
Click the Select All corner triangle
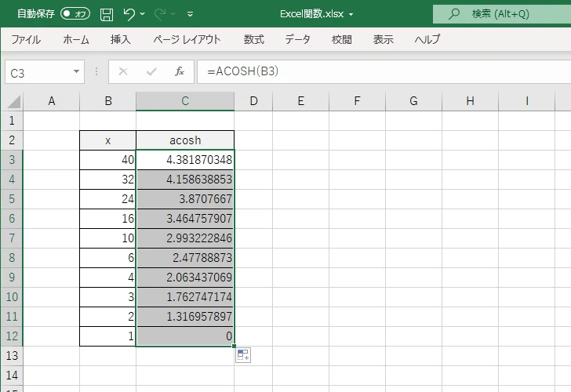(13, 102)
